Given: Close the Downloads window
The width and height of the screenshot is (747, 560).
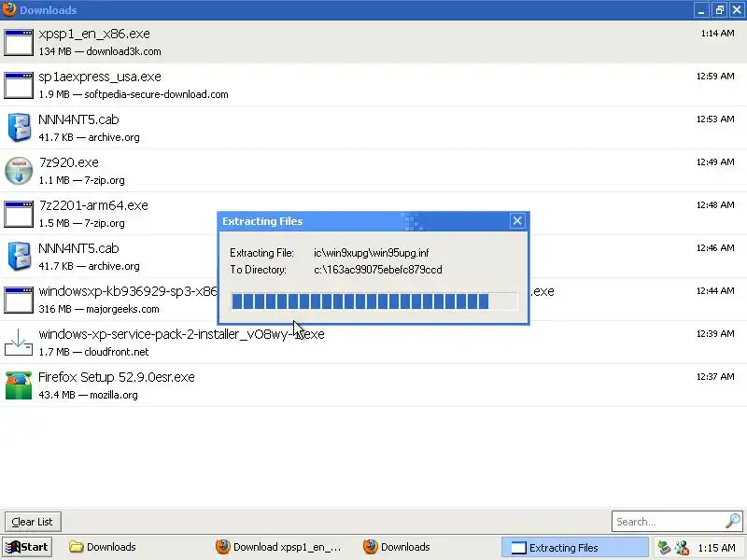Looking at the screenshot, I should [737, 9].
